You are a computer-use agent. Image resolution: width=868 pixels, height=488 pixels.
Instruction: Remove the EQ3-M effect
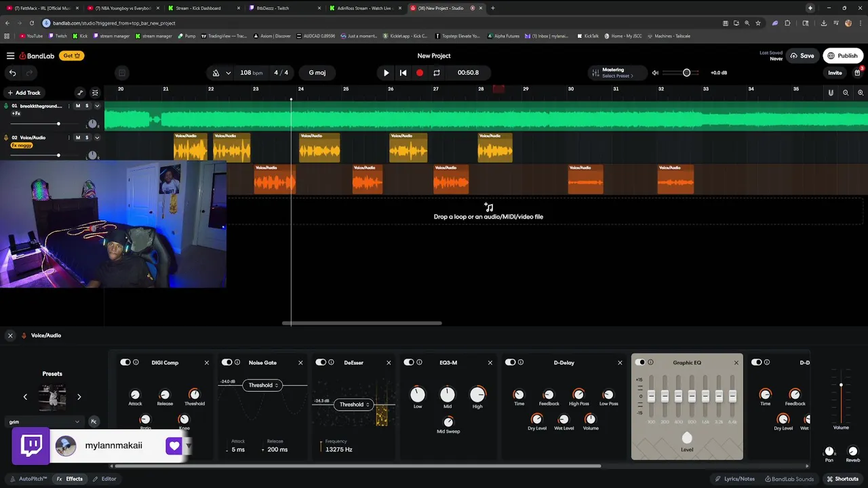tap(490, 363)
